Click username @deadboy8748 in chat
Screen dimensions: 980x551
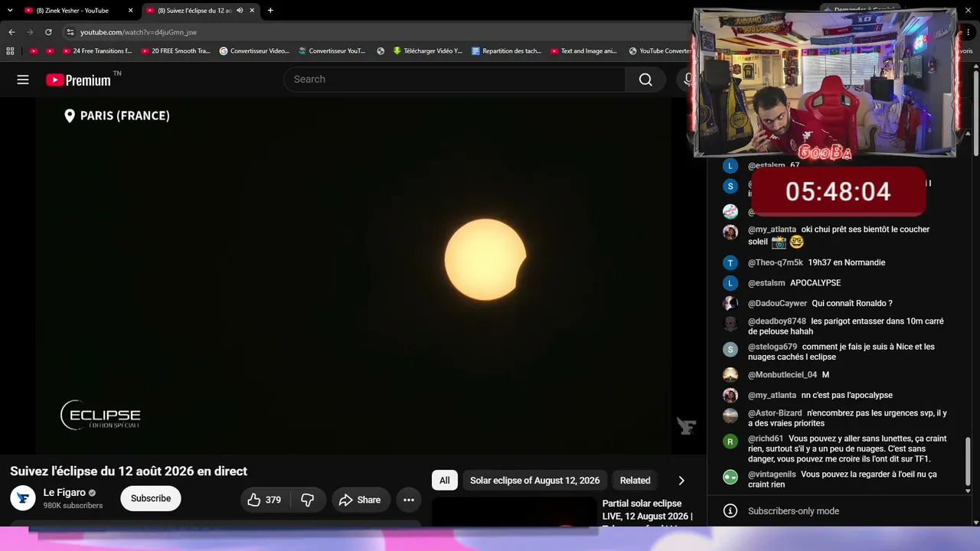[777, 321]
